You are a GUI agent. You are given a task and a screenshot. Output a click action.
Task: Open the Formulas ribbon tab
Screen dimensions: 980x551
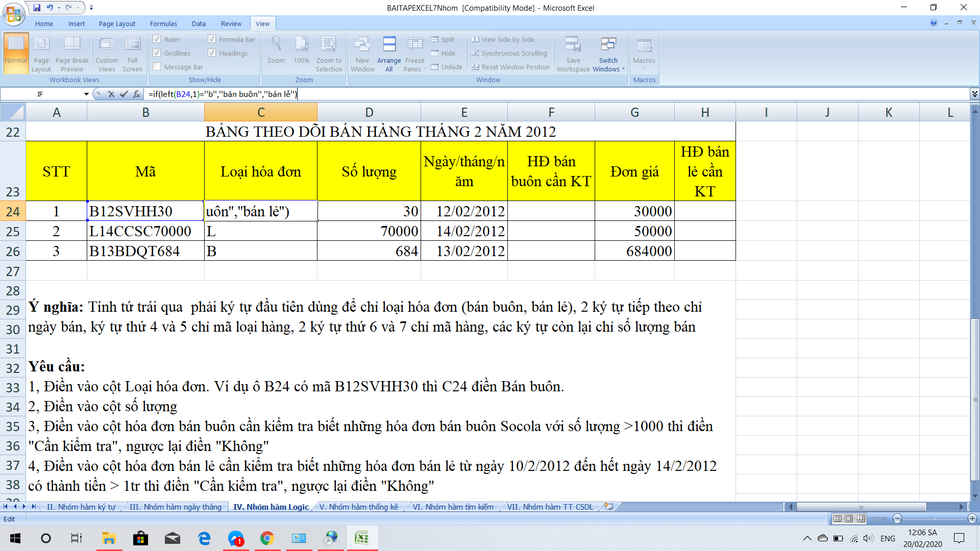(163, 23)
